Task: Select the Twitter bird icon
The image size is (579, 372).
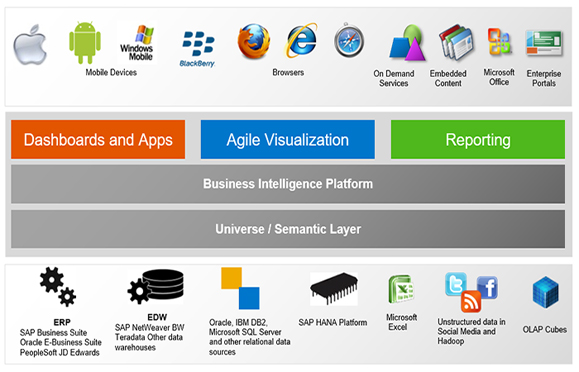Action: click(456, 284)
